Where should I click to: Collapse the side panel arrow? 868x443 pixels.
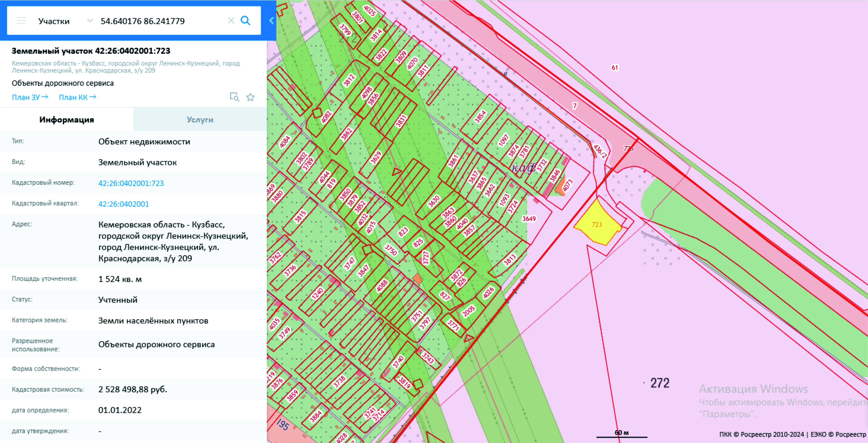[x=271, y=21]
